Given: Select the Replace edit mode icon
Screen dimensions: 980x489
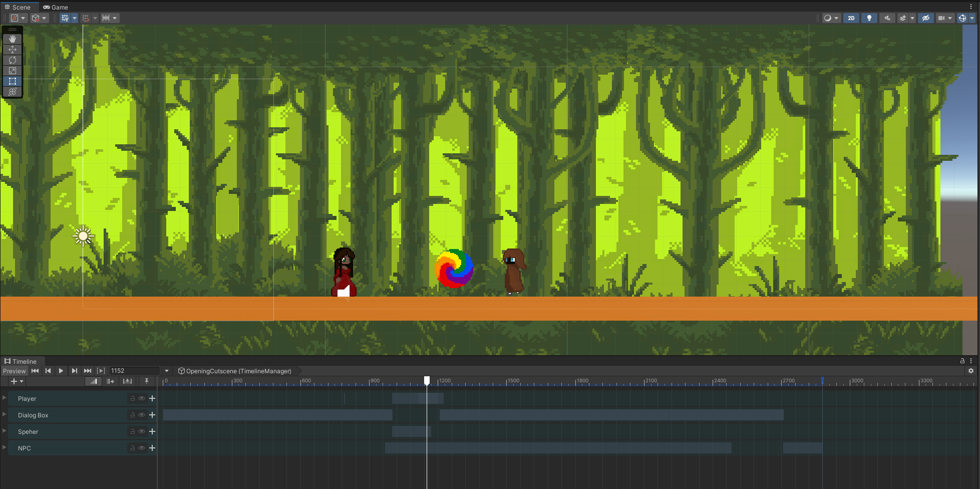Looking at the screenshot, I should click(x=128, y=381).
